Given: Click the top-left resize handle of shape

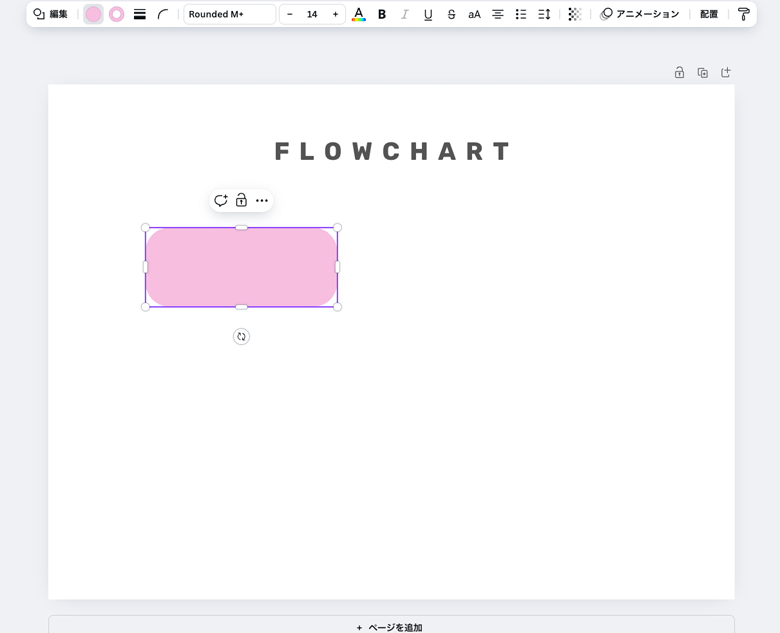Looking at the screenshot, I should click(145, 227).
